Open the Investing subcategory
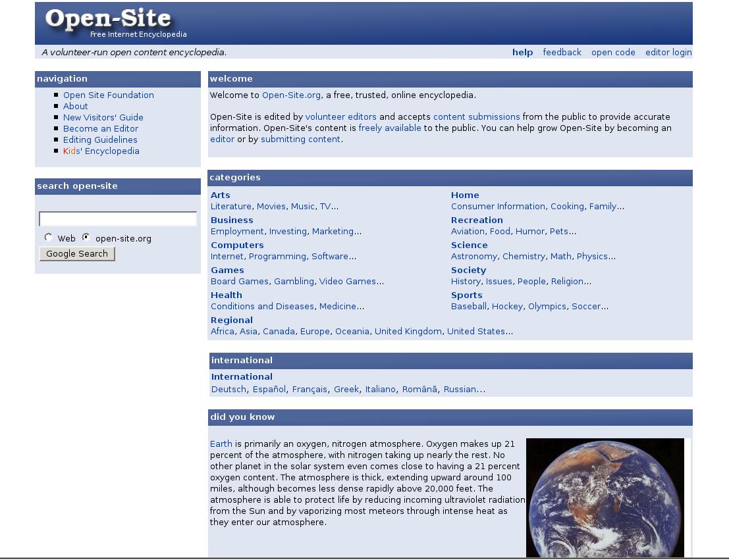Screen dimensions: 729x560 point(288,232)
